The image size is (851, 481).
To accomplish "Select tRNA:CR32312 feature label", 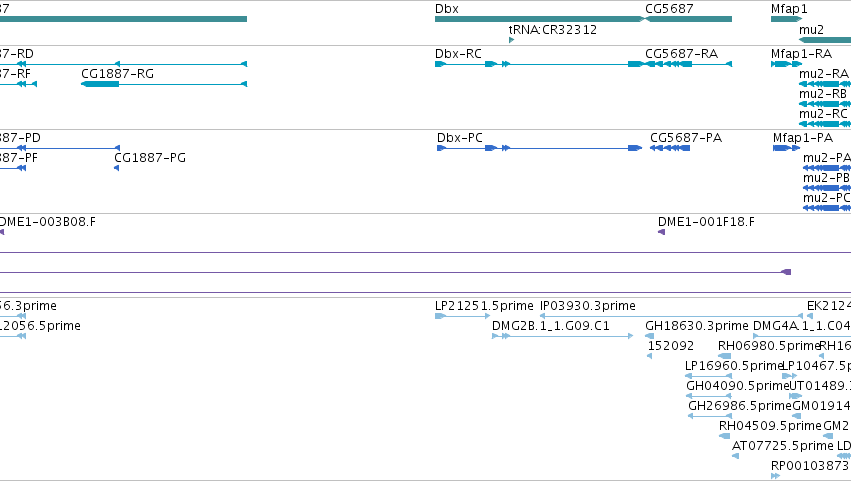I will click(x=552, y=29).
